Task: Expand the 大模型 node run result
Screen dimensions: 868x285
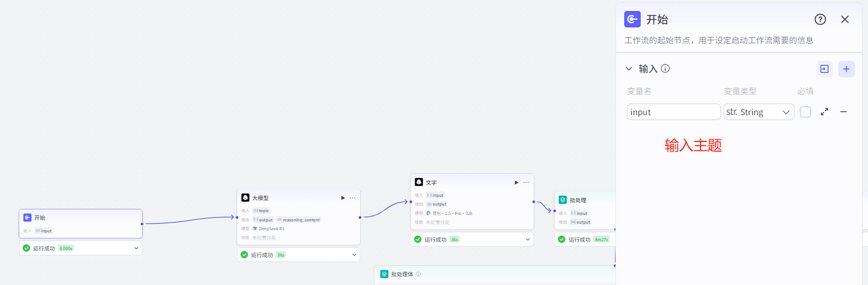Action: 354,255
